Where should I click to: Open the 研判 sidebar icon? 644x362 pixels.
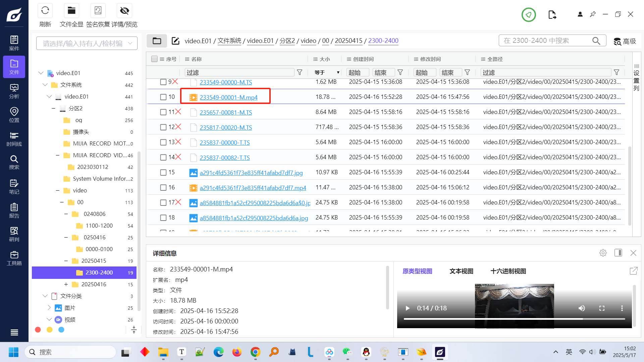pyautogui.click(x=14, y=234)
